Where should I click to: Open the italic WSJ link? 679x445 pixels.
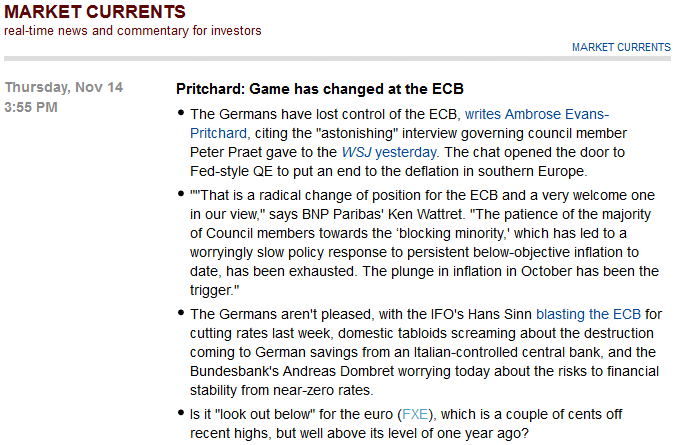click(356, 152)
